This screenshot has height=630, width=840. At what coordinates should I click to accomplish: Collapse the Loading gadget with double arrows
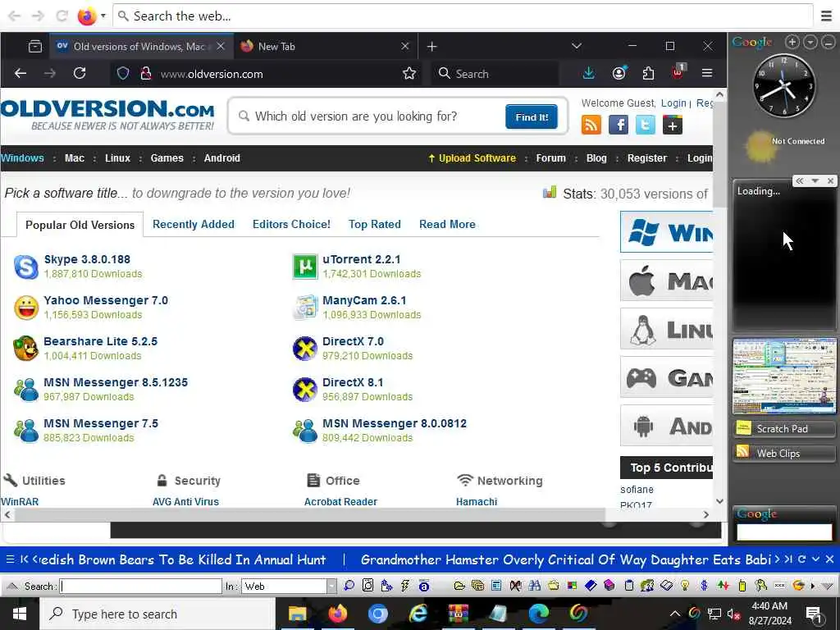799,181
